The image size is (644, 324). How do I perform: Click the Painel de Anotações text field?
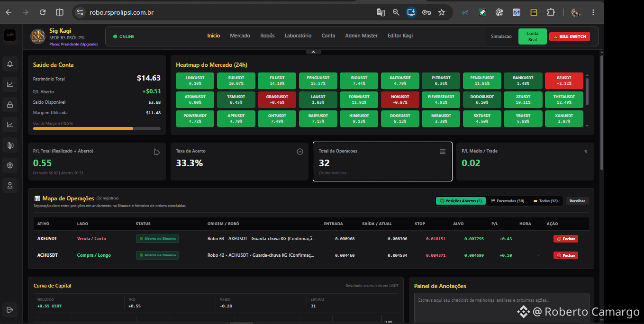(501, 308)
